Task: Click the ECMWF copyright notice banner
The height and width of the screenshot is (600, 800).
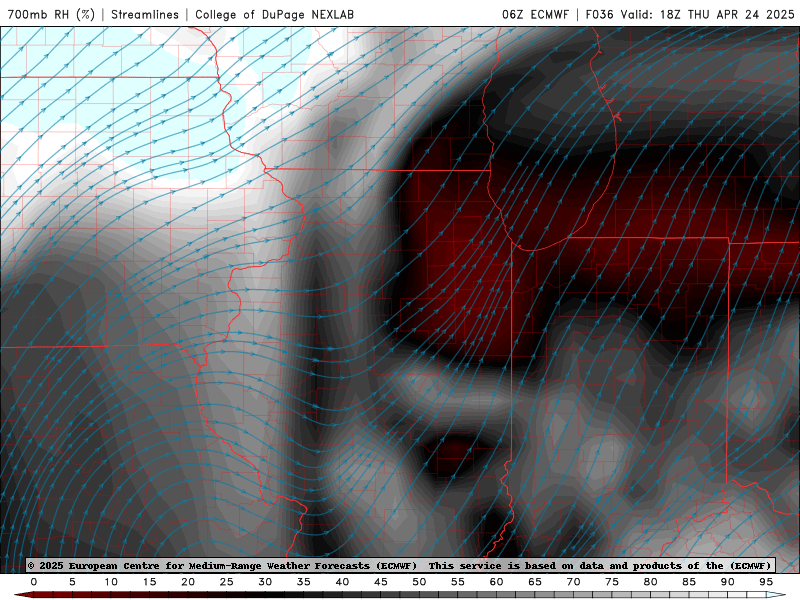Action: tap(400, 565)
